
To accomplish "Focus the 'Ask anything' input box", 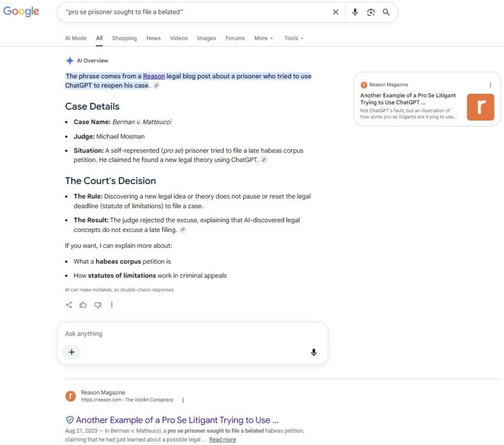I will pyautogui.click(x=193, y=334).
